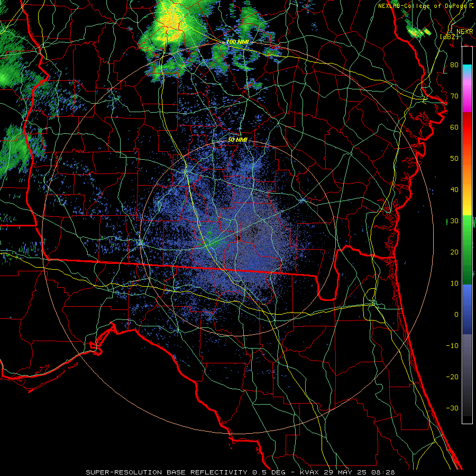Click the product title text at the bottom
476x476 pixels.
(240, 472)
